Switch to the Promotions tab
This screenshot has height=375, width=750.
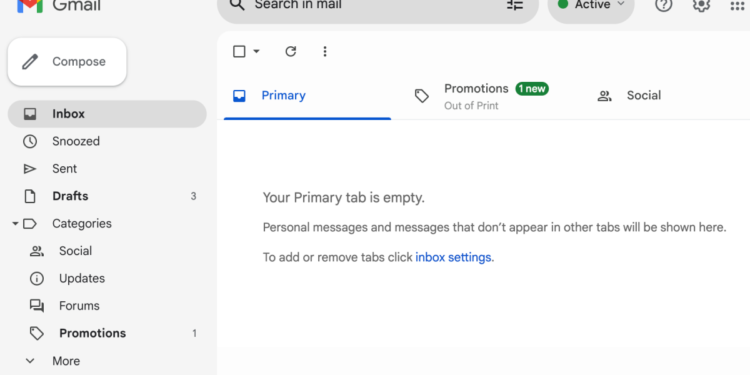click(490, 96)
